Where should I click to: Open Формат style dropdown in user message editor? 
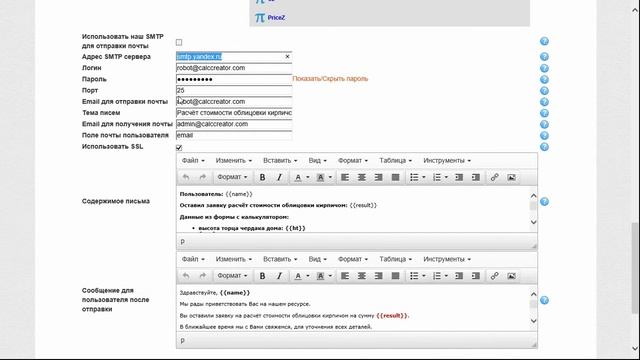[x=232, y=276]
